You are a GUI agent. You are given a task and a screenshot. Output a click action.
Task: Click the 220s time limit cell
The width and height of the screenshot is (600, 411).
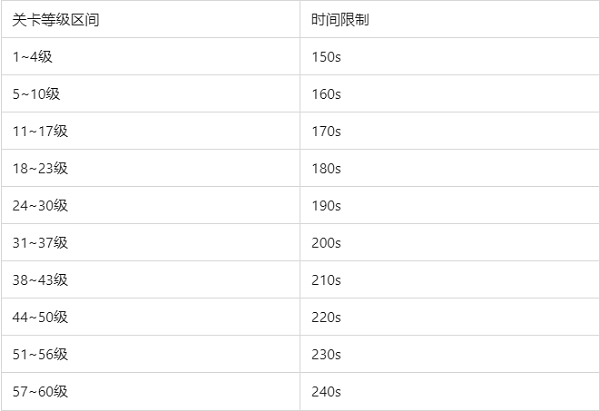(x=327, y=317)
